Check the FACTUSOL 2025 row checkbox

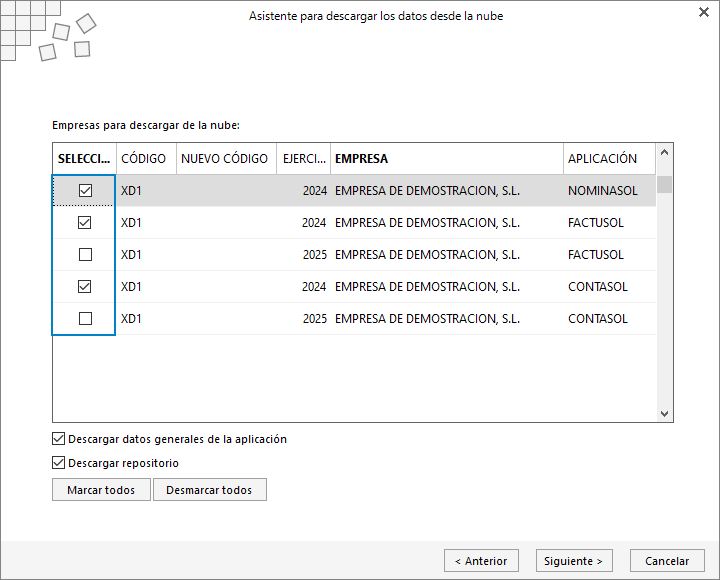pyautogui.click(x=85, y=254)
